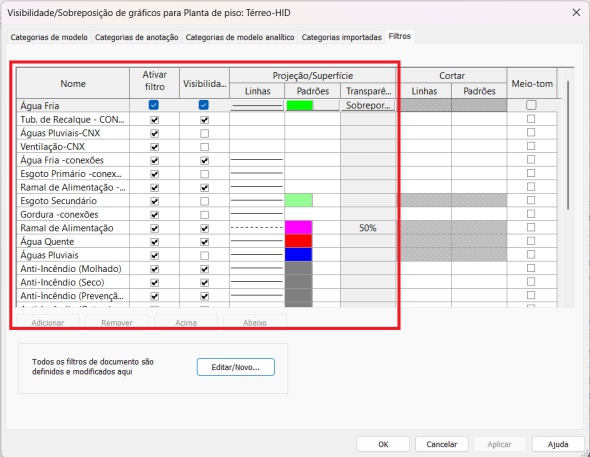Screen dimensions: 590x457
Task: Toggle Ativar filtro for Água Quente
Action: (154, 241)
